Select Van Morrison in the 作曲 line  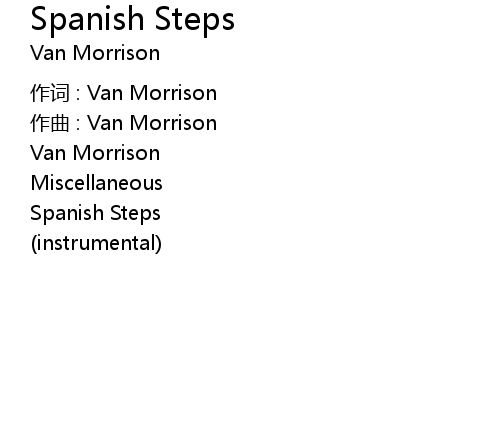(x=152, y=123)
